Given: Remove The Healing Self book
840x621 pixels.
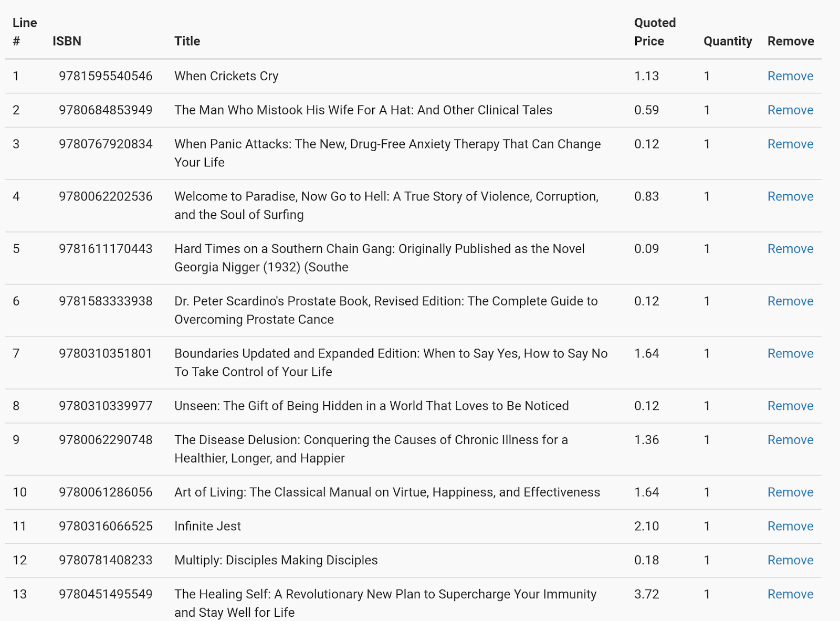Looking at the screenshot, I should point(790,594).
